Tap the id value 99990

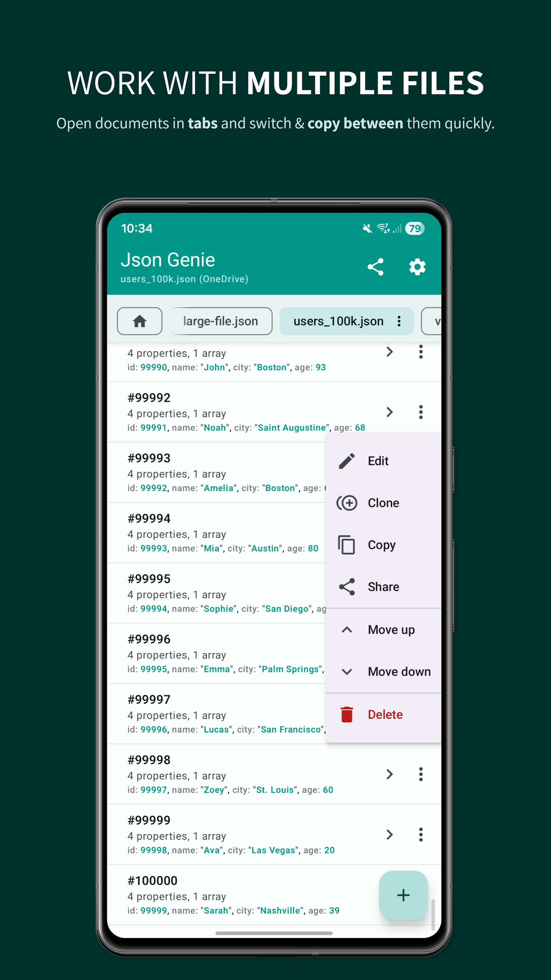(154, 367)
